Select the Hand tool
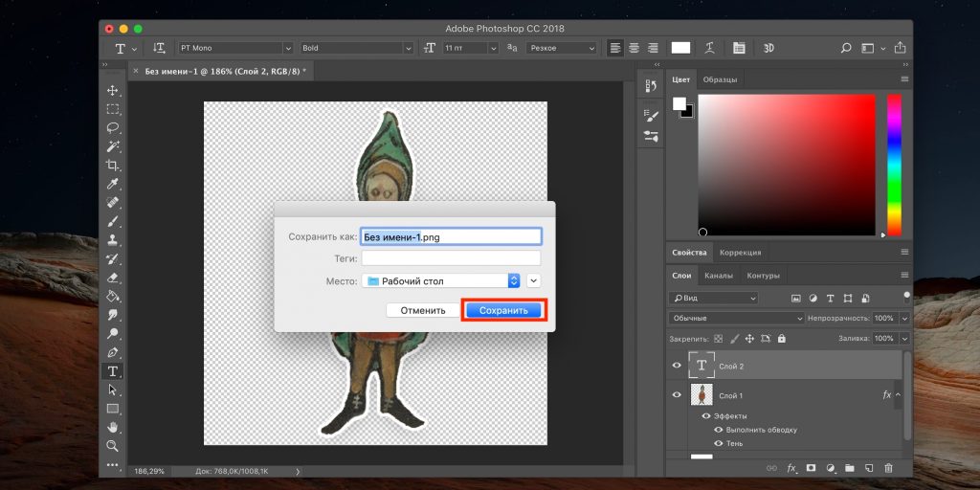Viewport: 980px width, 490px height. pyautogui.click(x=113, y=427)
